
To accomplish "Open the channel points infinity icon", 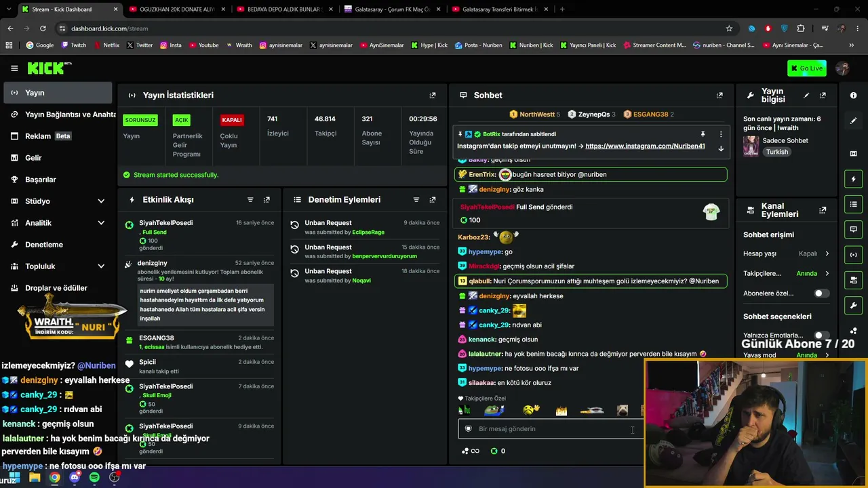I will tap(471, 451).
